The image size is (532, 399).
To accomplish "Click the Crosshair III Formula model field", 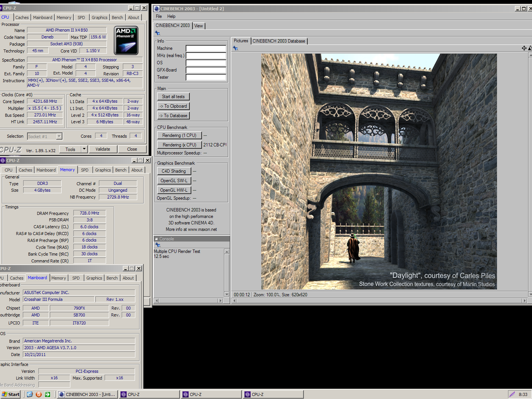I will (x=59, y=299).
